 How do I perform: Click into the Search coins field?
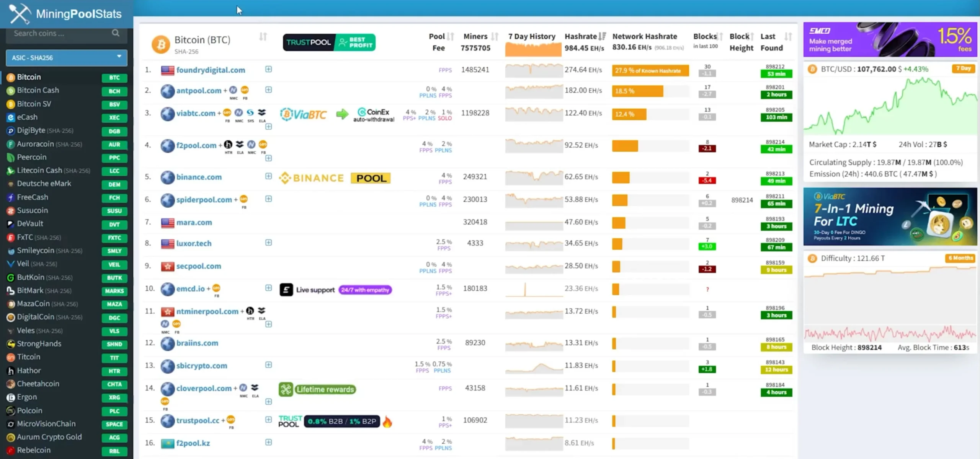(67, 34)
